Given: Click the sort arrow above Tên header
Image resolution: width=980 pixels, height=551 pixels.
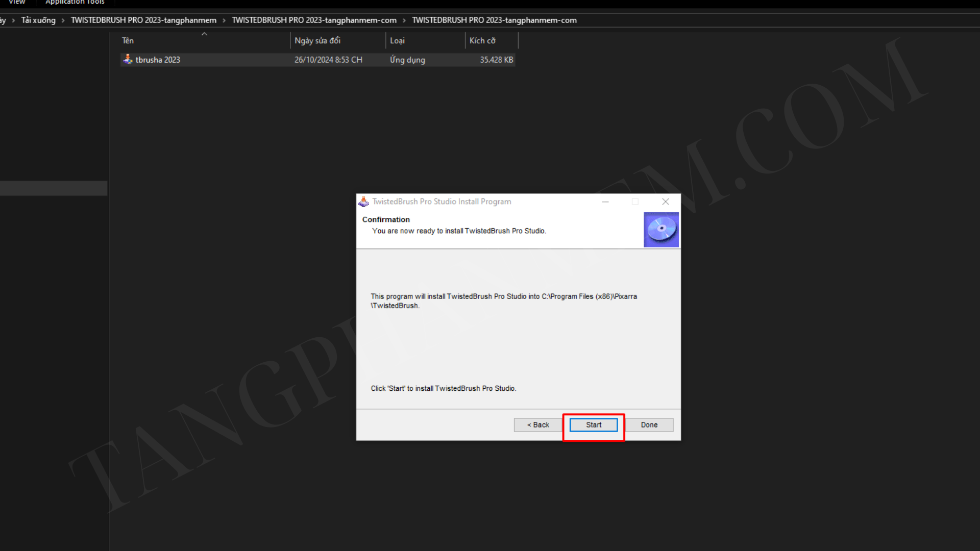Looking at the screenshot, I should [204, 34].
